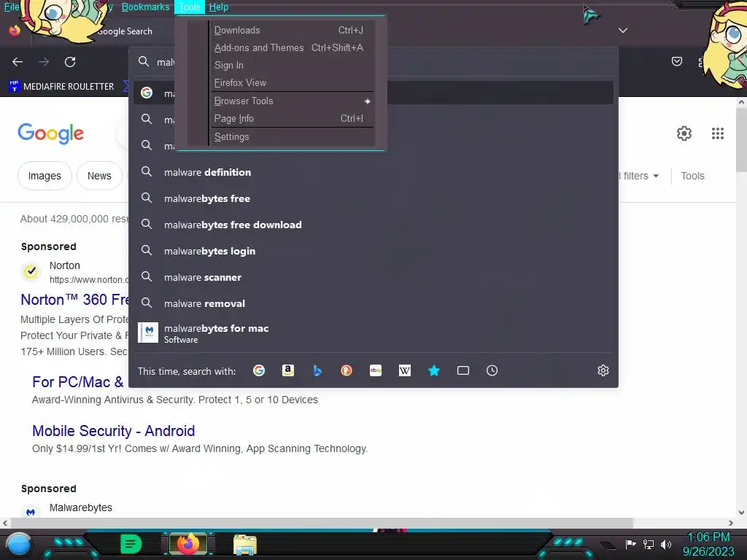Search this time with Bing icon
Screen dimensions: 747x560
(317, 370)
